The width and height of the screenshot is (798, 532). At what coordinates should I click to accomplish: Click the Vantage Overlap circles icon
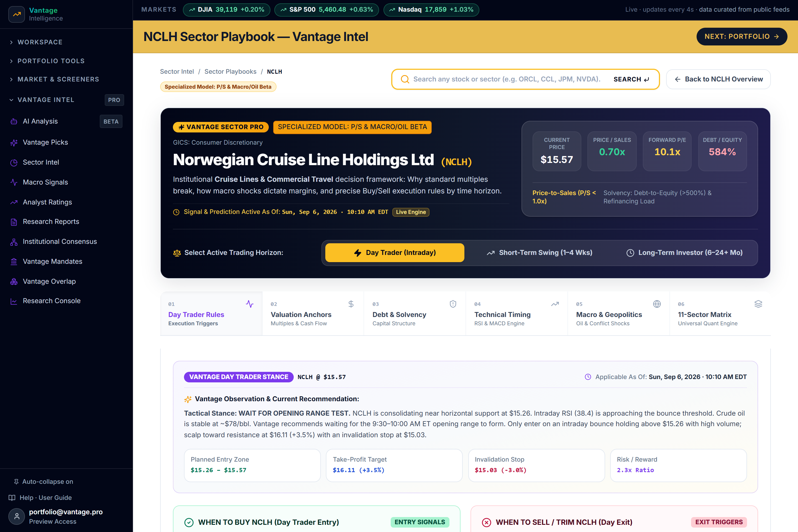click(x=14, y=282)
